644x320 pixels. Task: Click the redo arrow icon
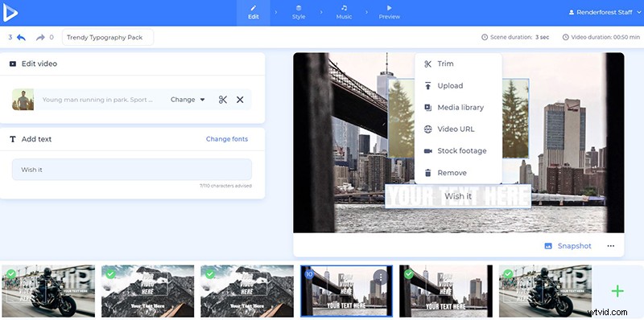point(40,37)
